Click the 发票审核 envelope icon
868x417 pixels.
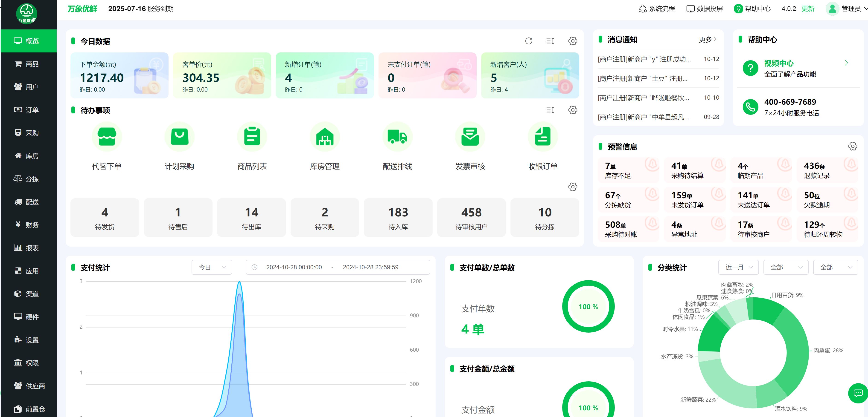tap(470, 137)
